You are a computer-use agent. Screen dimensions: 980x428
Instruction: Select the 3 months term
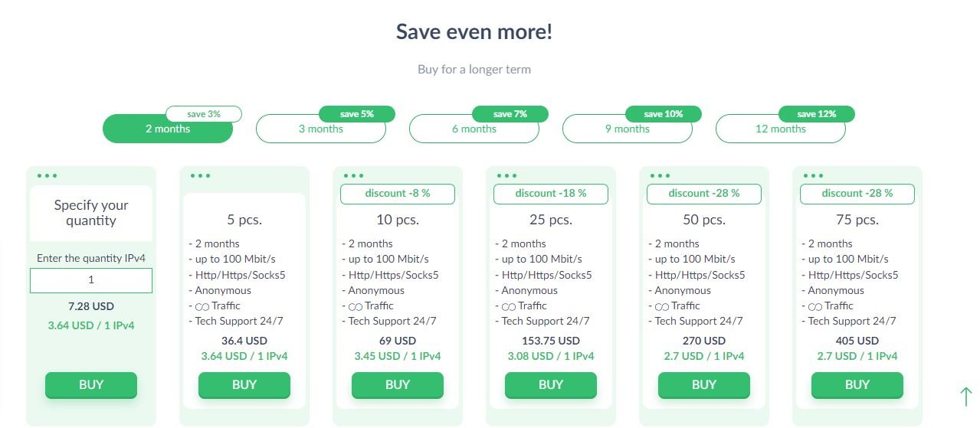pos(321,129)
